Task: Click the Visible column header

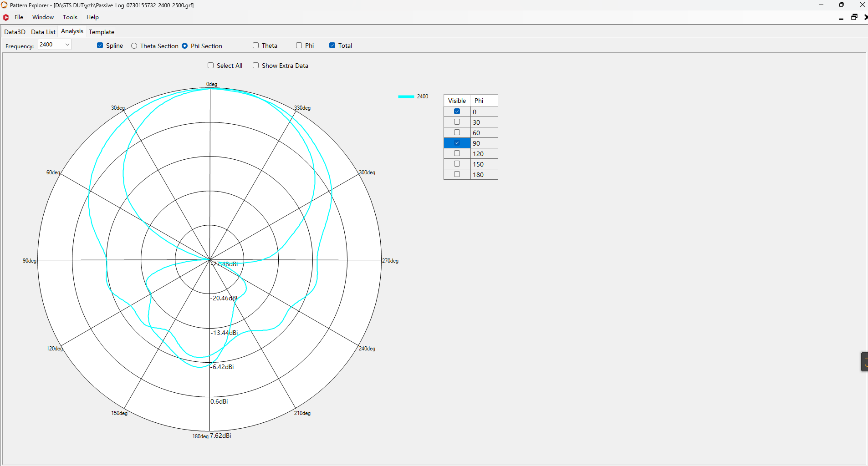Action: [457, 101]
